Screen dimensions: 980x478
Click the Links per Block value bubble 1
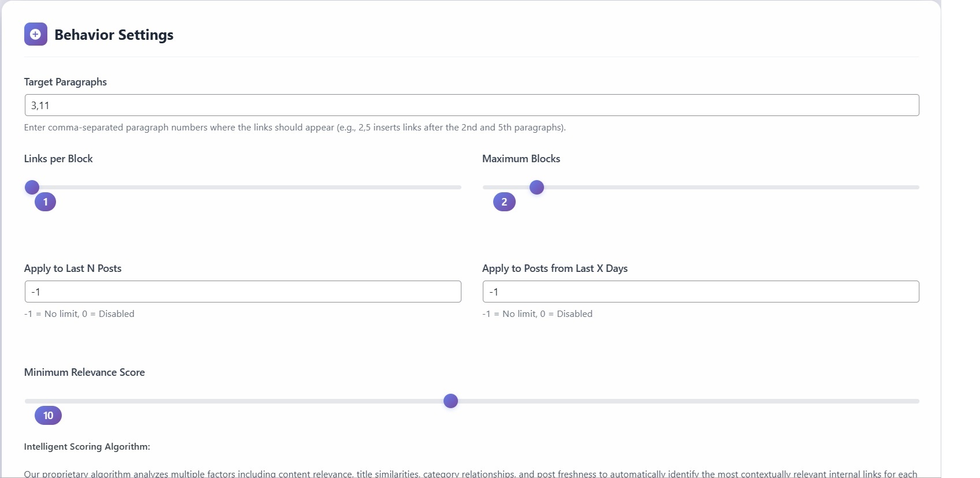coord(45,202)
